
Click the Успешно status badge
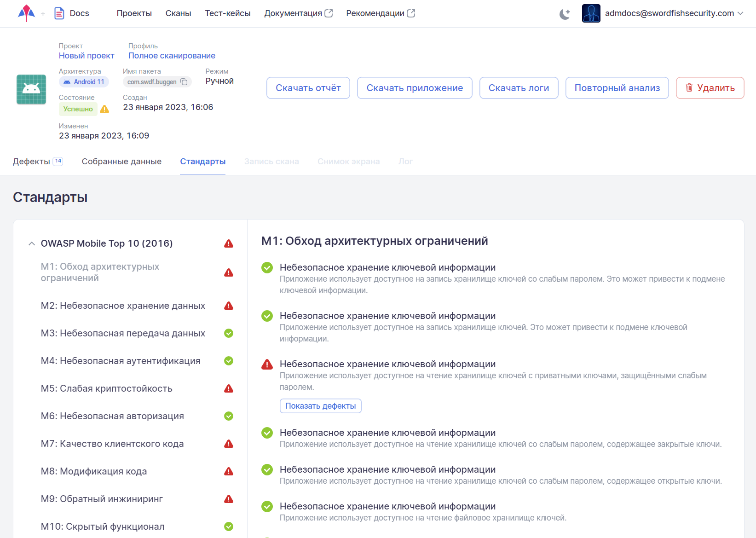(x=78, y=109)
